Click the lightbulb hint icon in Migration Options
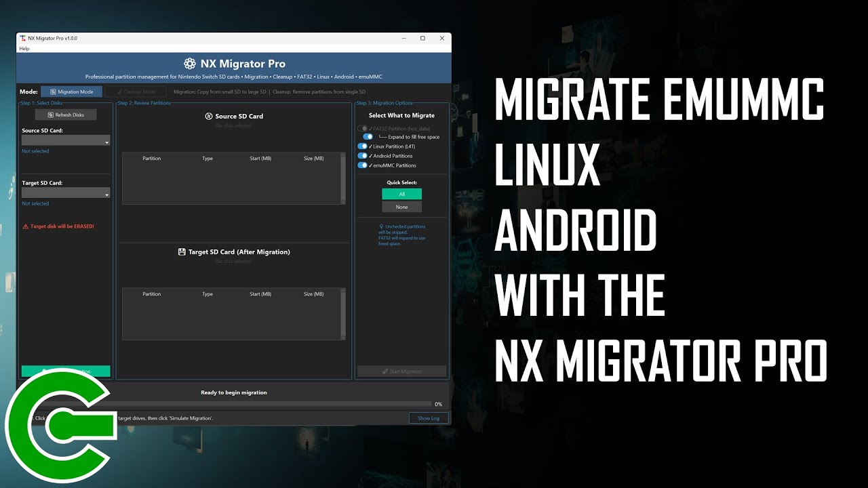Viewport: 868px width, 488px height. [382, 226]
